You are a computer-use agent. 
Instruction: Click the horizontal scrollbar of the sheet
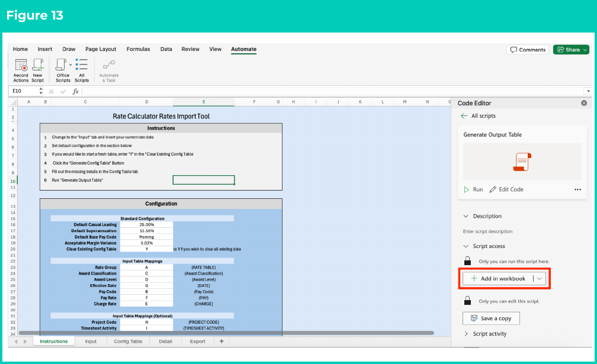pos(226,333)
